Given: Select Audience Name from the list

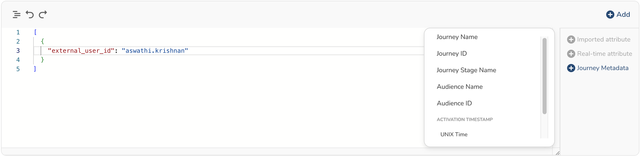Looking at the screenshot, I should [x=459, y=87].
